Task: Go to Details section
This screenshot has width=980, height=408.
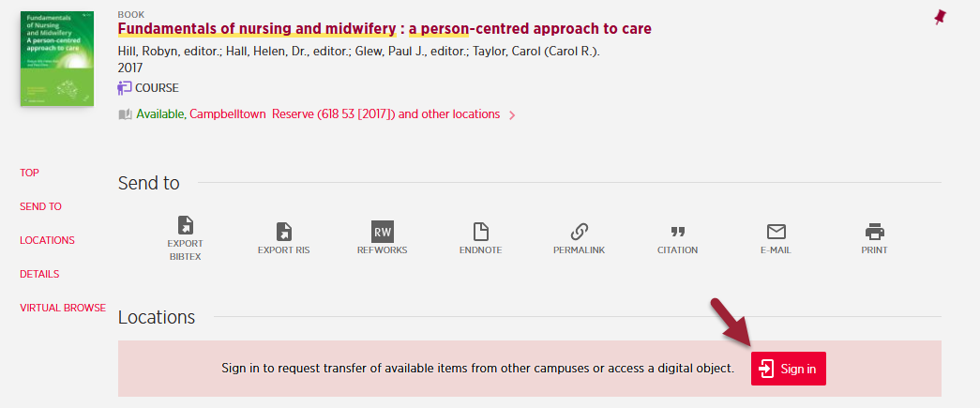Action: [39, 274]
